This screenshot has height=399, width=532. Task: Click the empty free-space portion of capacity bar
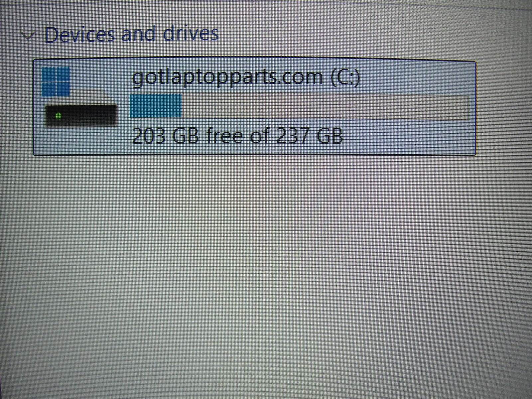click(325, 107)
